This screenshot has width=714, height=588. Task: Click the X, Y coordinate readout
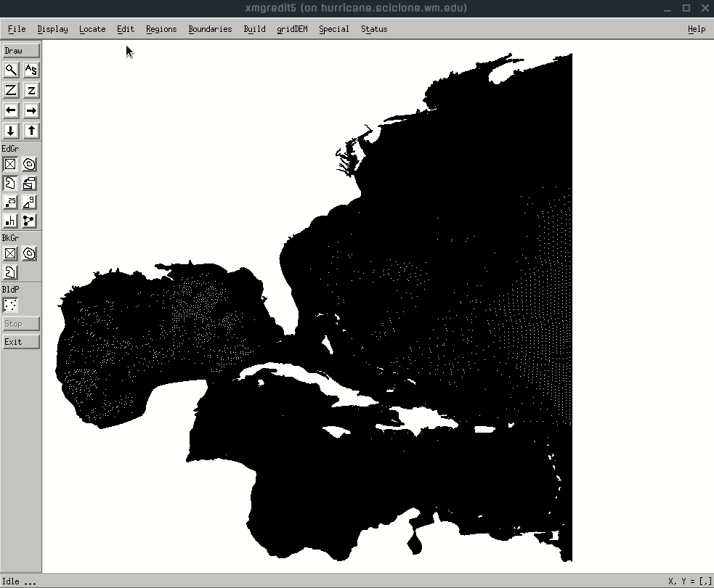click(687, 581)
